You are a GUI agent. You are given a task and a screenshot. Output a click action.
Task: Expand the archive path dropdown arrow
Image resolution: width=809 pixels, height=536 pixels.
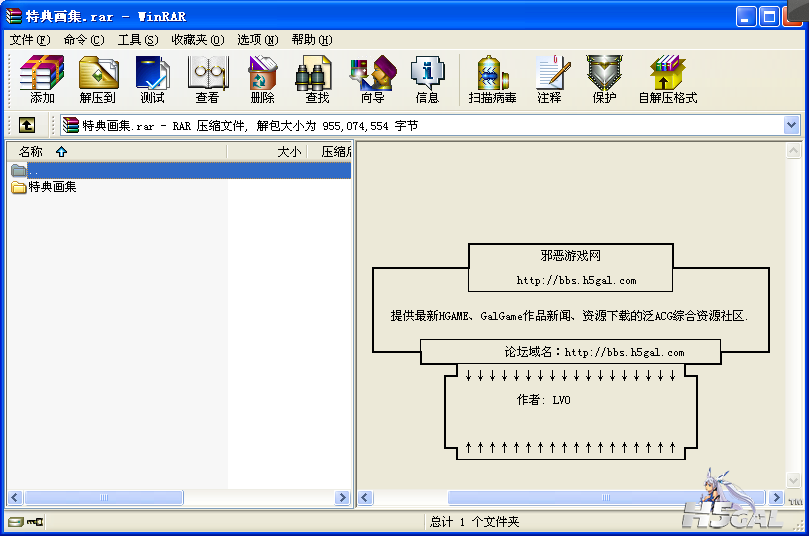(x=792, y=125)
